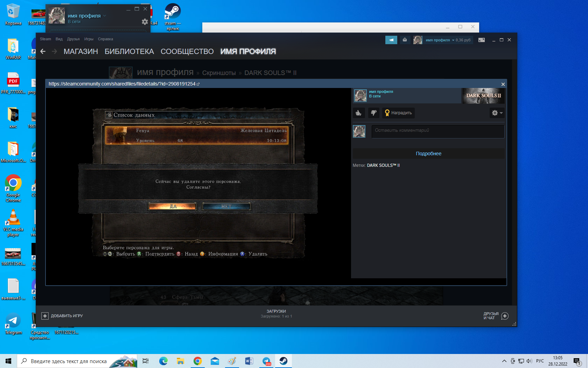The height and width of the screenshot is (368, 588).
Task: Open the Друзья menu
Action: [73, 39]
